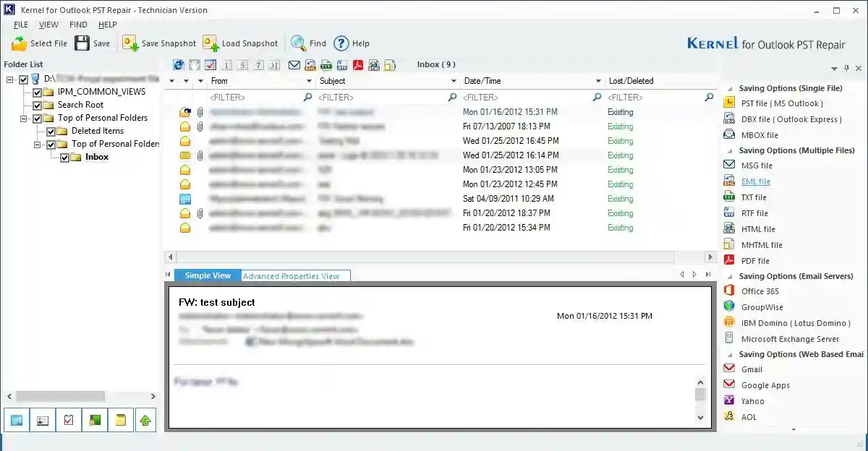868x451 pixels.
Task: Click the Save floppy disk icon
Action: [x=82, y=43]
